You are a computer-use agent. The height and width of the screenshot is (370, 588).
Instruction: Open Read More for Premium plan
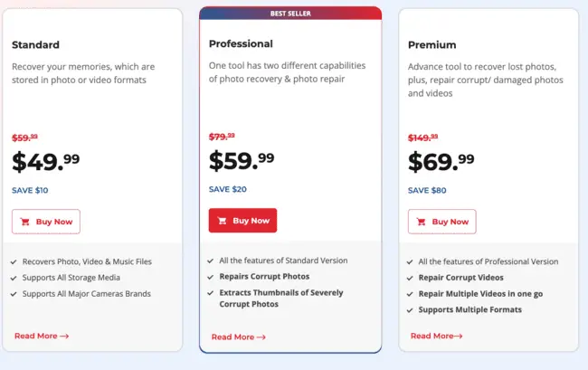(437, 336)
